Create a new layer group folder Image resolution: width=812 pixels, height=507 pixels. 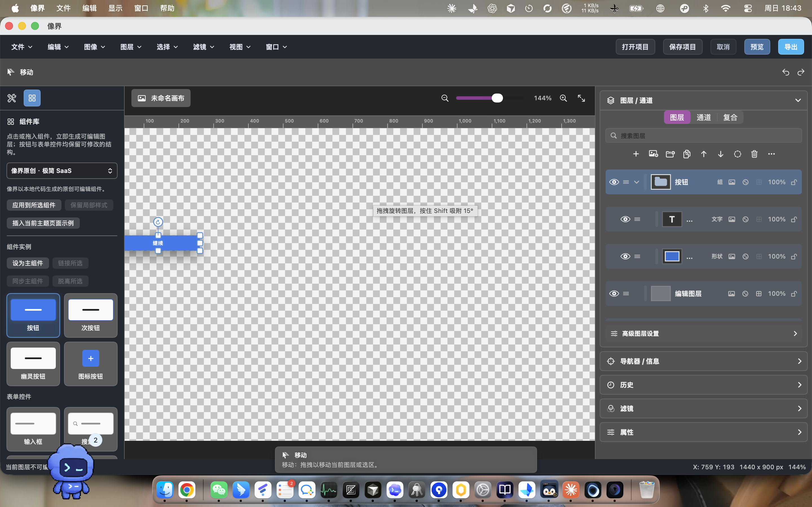[670, 154]
